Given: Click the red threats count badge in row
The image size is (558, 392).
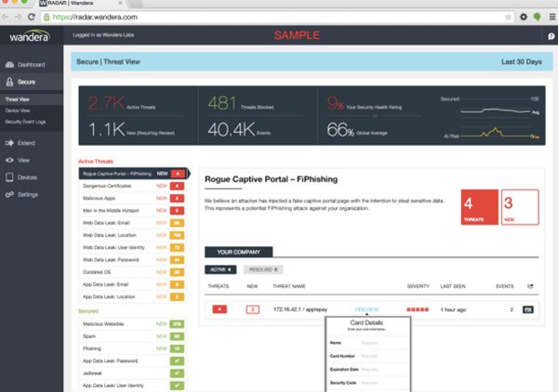Looking at the screenshot, I should [219, 309].
